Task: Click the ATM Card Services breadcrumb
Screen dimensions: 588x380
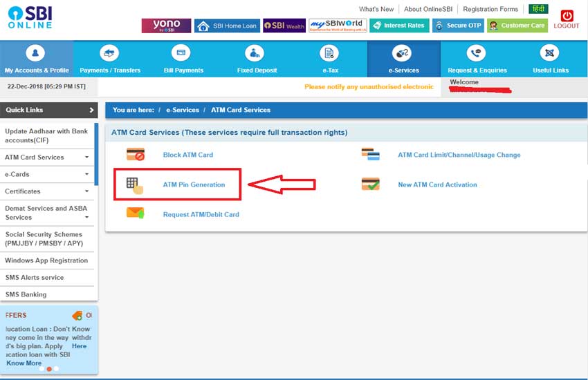Action: click(241, 110)
